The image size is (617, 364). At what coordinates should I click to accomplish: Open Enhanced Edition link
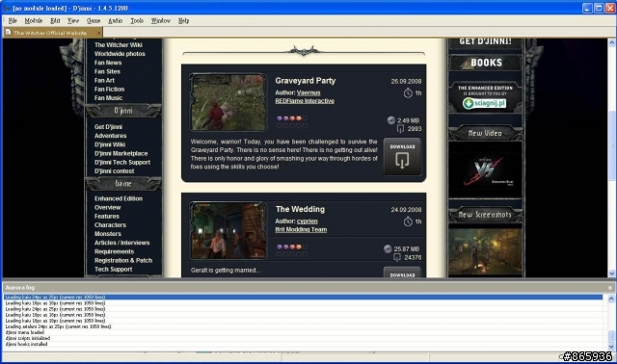click(x=118, y=198)
